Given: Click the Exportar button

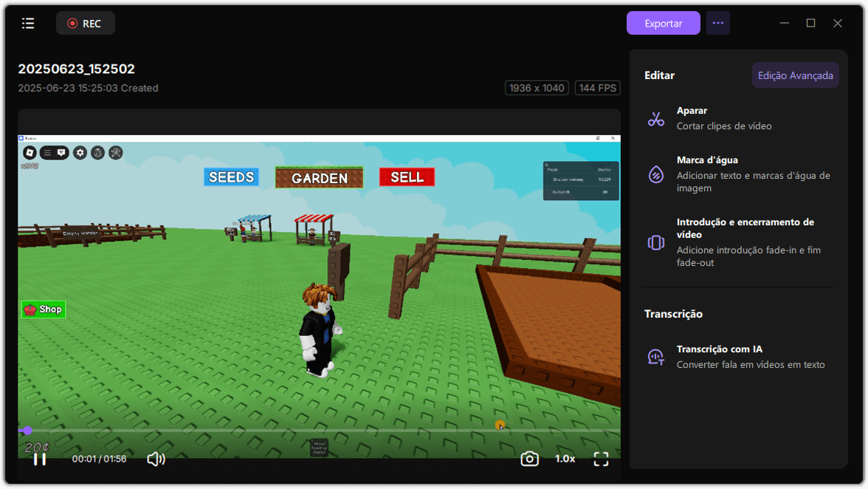Looking at the screenshot, I should pos(663,23).
